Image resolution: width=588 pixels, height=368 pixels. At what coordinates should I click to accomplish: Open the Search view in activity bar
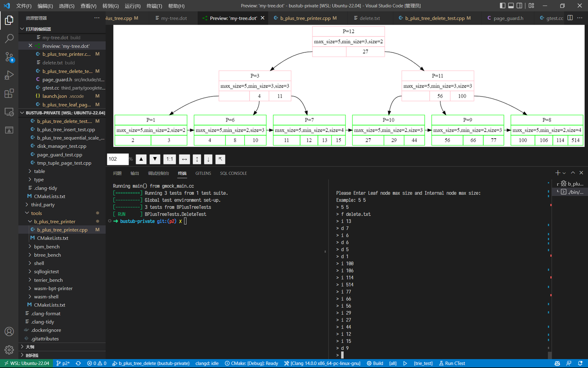click(9, 38)
